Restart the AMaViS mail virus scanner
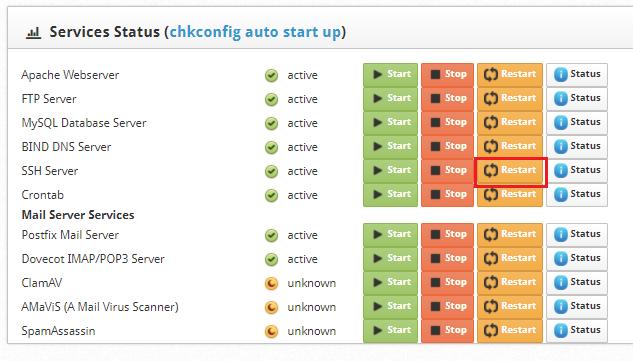 pyautogui.click(x=510, y=306)
